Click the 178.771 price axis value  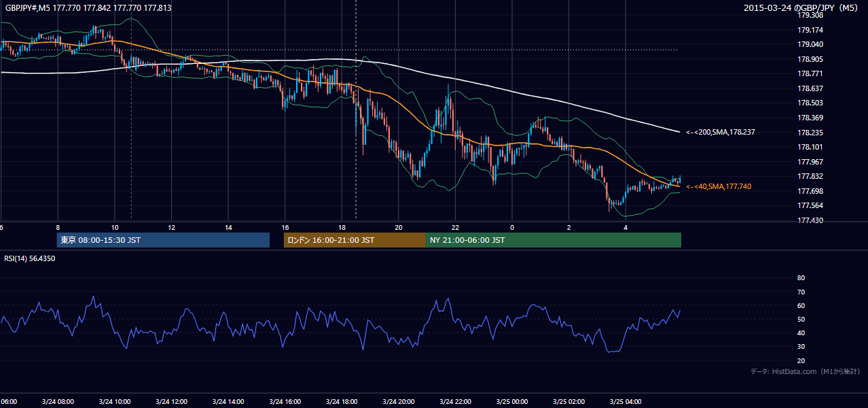click(x=809, y=73)
